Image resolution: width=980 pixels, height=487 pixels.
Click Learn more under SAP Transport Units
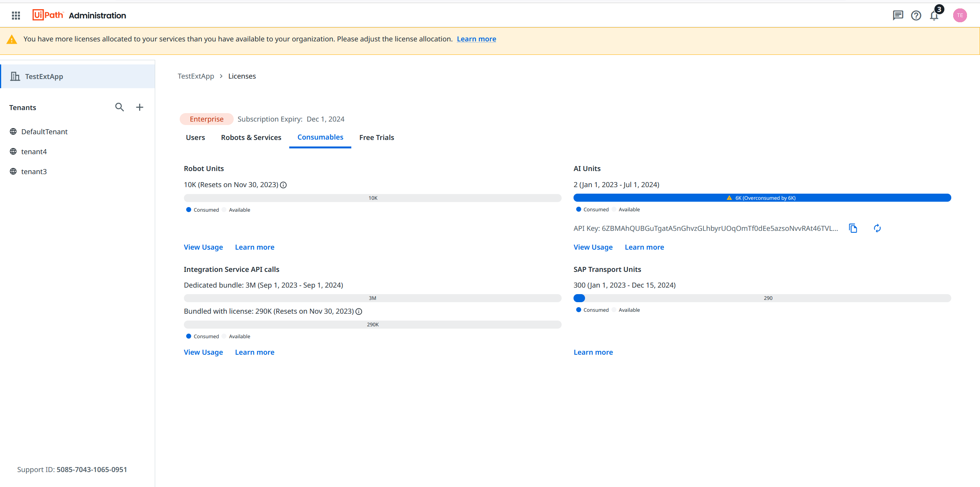click(x=593, y=352)
